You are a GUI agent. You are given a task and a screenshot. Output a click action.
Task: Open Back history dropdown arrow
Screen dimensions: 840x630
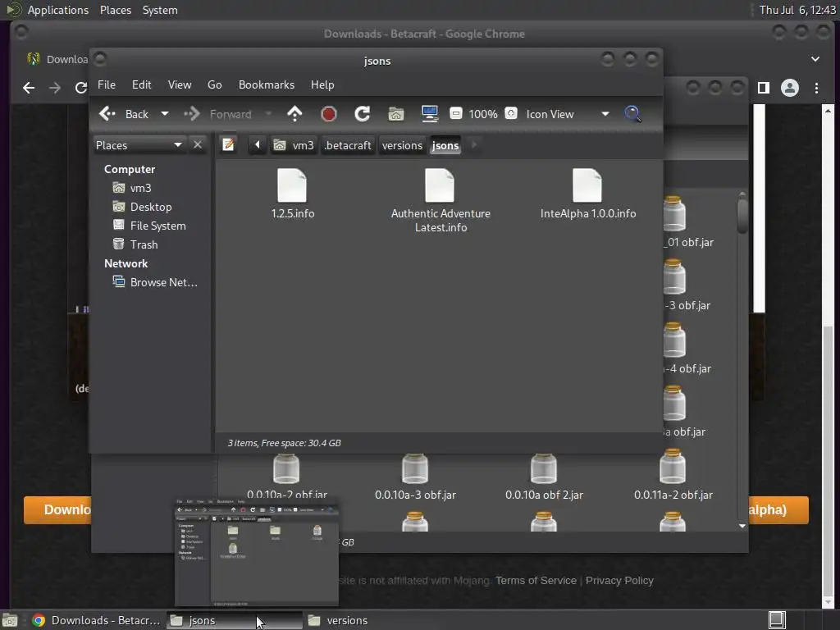(165, 113)
